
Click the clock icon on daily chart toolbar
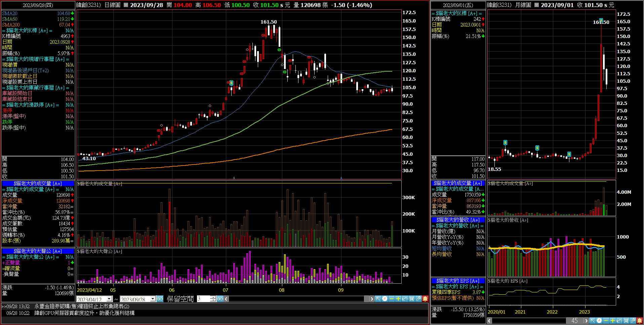[x=385, y=299]
